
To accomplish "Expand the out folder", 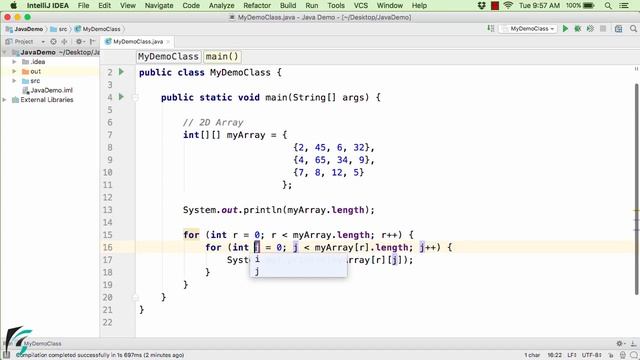I will (14, 71).
